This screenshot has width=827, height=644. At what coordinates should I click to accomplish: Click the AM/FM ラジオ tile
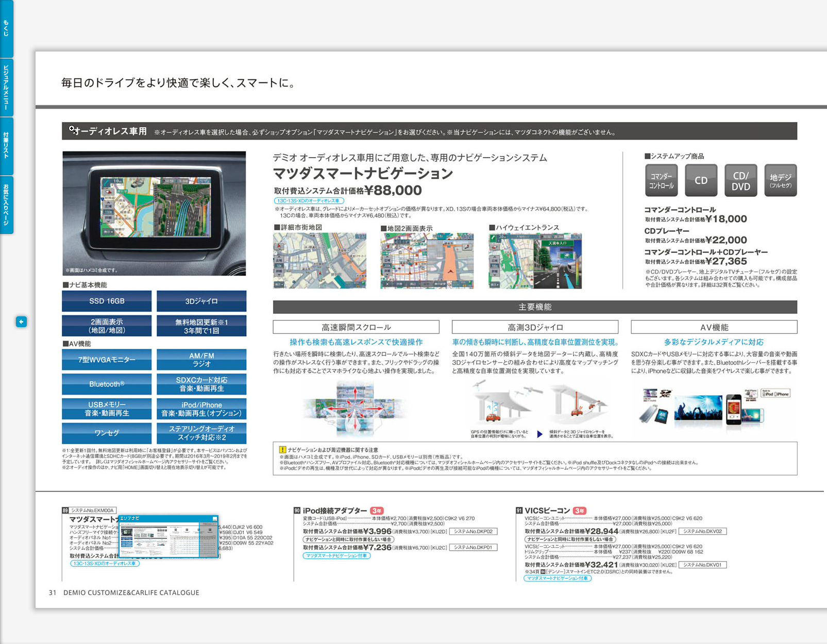[x=201, y=360]
